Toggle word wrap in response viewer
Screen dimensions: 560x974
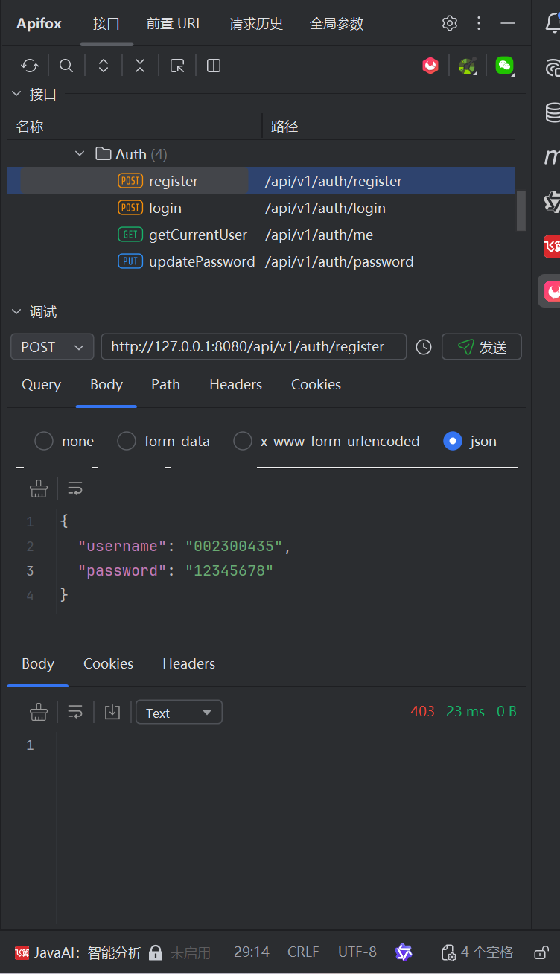[75, 713]
